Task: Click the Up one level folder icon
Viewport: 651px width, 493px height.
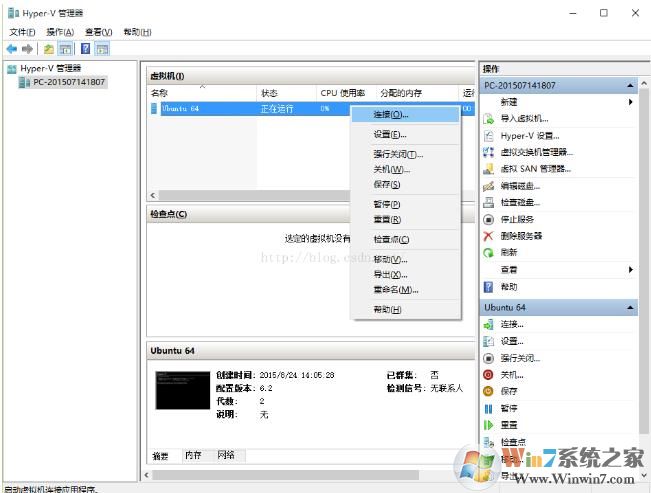Action: click(49, 49)
